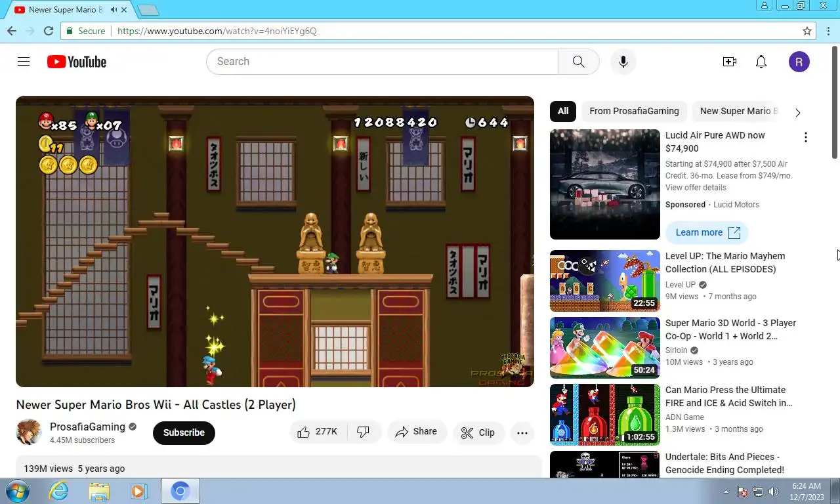Like the video with thumbs up
The image size is (840, 504).
pos(318,432)
